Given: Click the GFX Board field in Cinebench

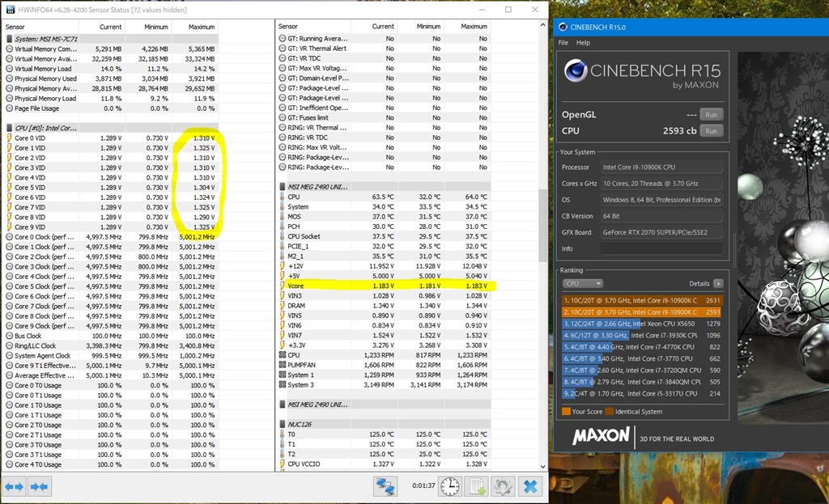Looking at the screenshot, I should [661, 232].
